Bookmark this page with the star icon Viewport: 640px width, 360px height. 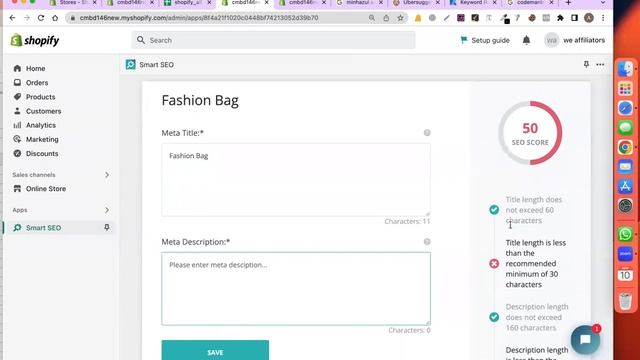(400, 18)
